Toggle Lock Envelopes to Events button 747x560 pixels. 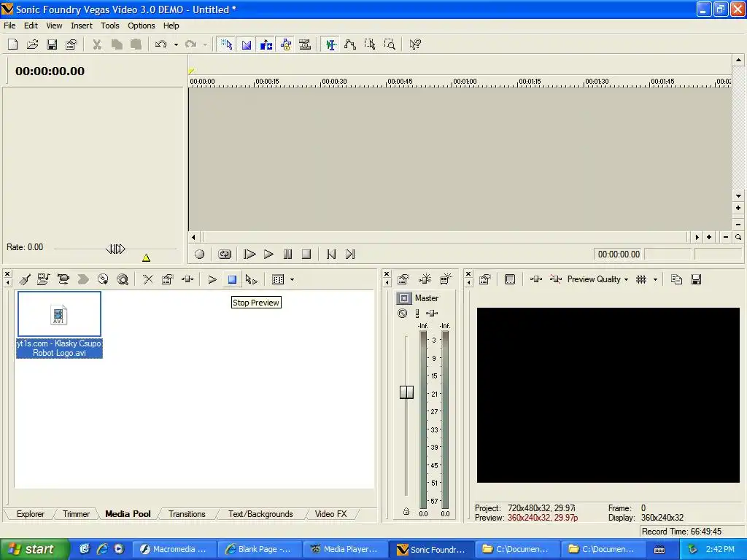[x=285, y=44]
